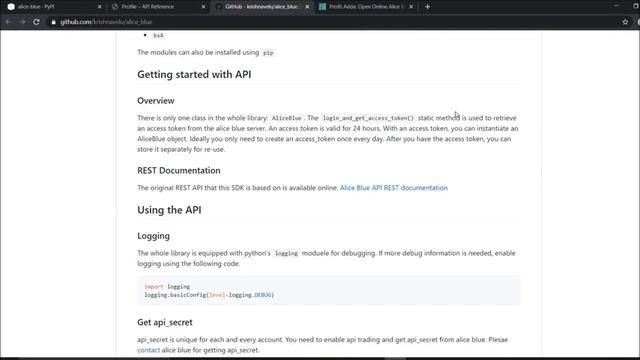Click the PyPI tab favicon
The height and width of the screenshot is (360, 640).
[11, 7]
